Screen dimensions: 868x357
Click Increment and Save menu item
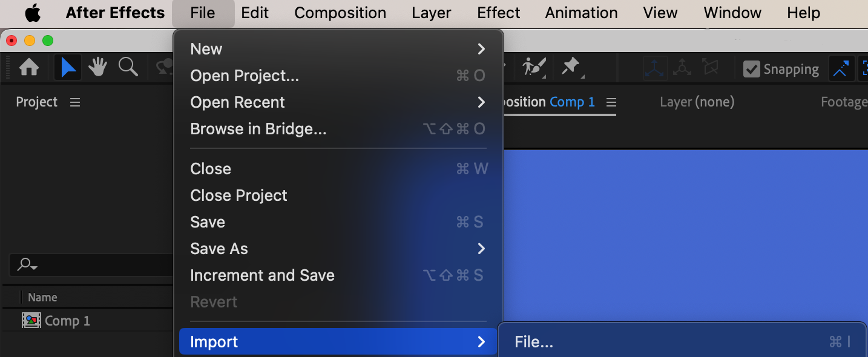click(x=262, y=275)
